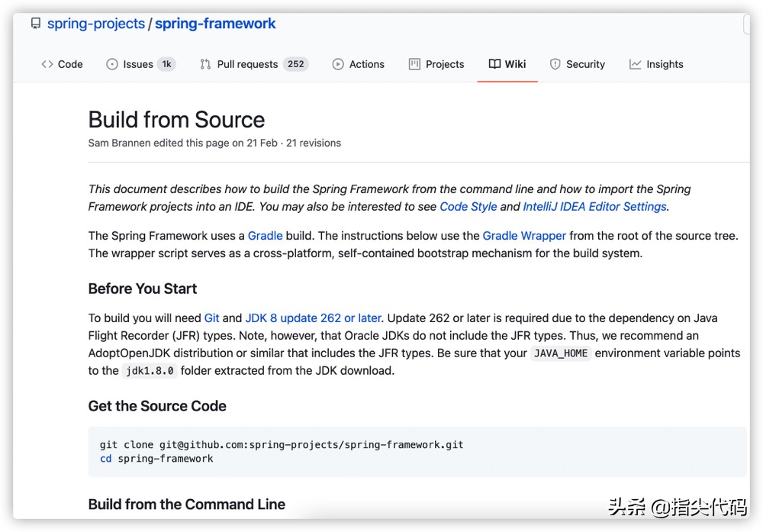This screenshot has height=532, width=763.
Task: Click the Actions play-circle icon
Action: [x=338, y=64]
